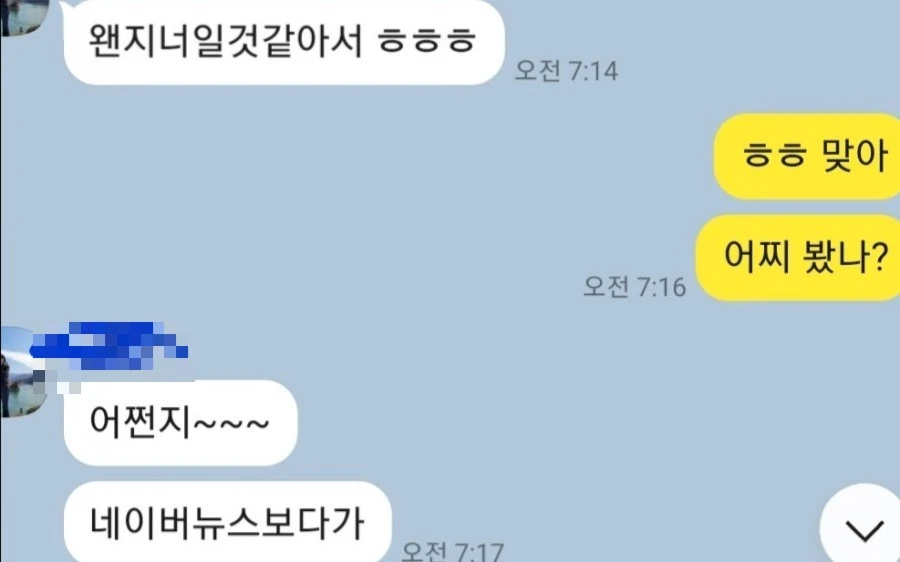Screen dimensions: 900x562
Task: Click the word 맞아 in yellow bubble
Action: [855, 155]
